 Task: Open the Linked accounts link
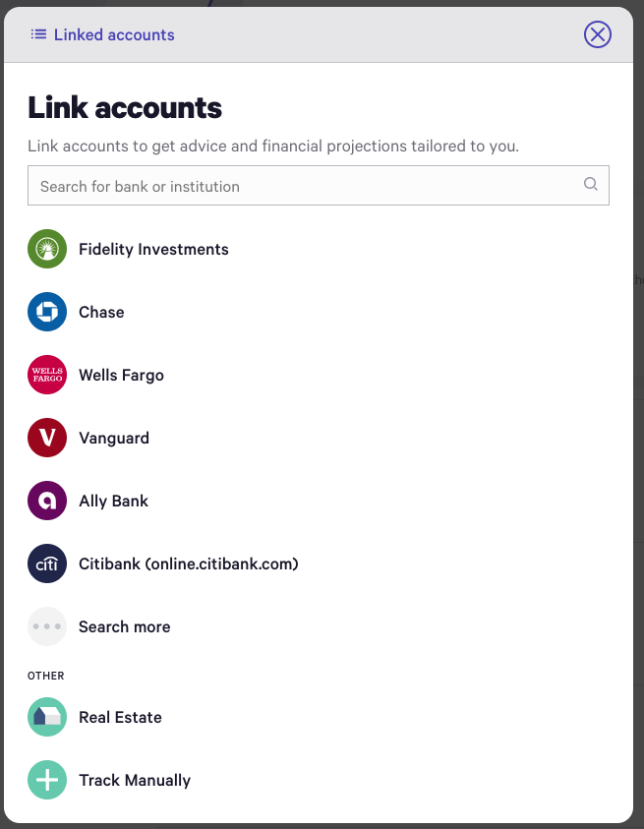[114, 34]
